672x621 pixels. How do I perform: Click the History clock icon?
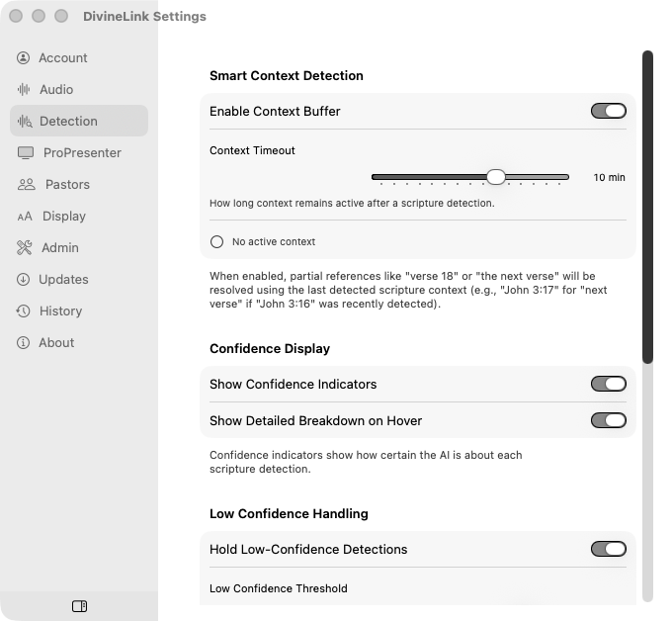tap(23, 310)
